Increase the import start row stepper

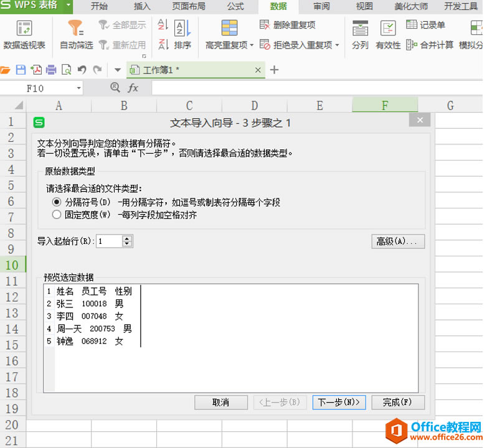coord(126,238)
